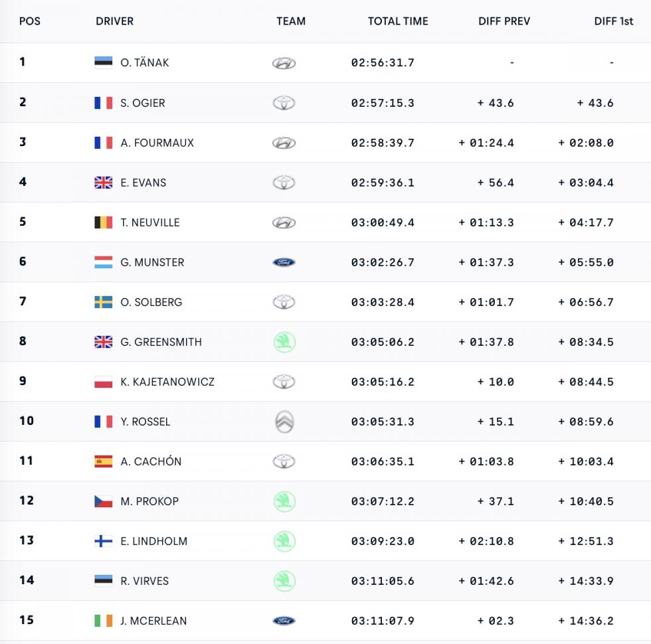651x644 pixels.
Task: Click E. Lindholm's total time 03:09:23.0
Action: point(383,541)
